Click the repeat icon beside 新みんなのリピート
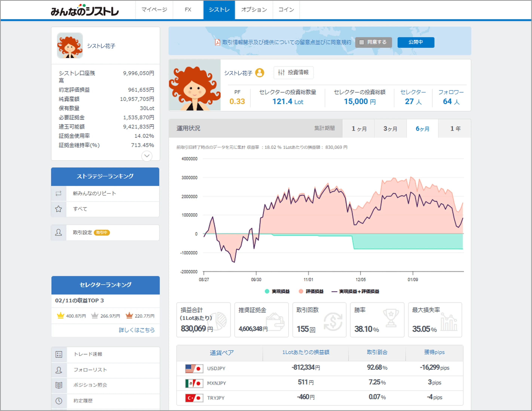Image resolution: width=532 pixels, height=411 pixels. [x=58, y=194]
